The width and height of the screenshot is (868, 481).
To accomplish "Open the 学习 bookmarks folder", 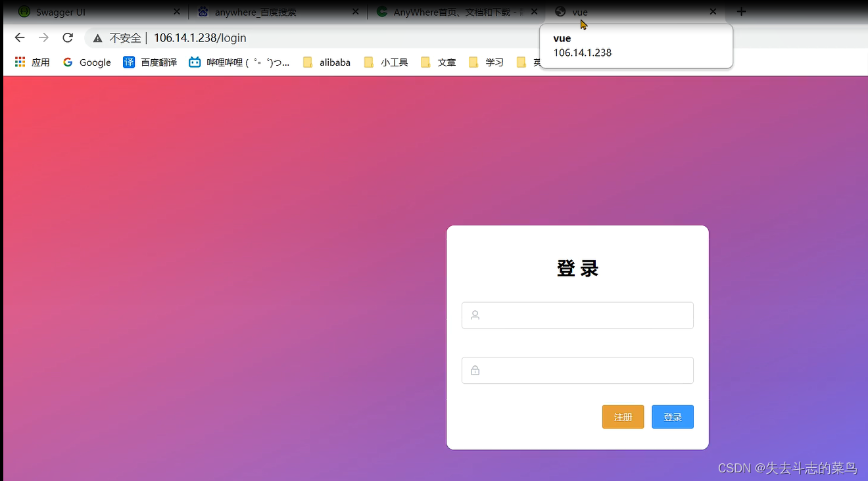I will click(486, 62).
